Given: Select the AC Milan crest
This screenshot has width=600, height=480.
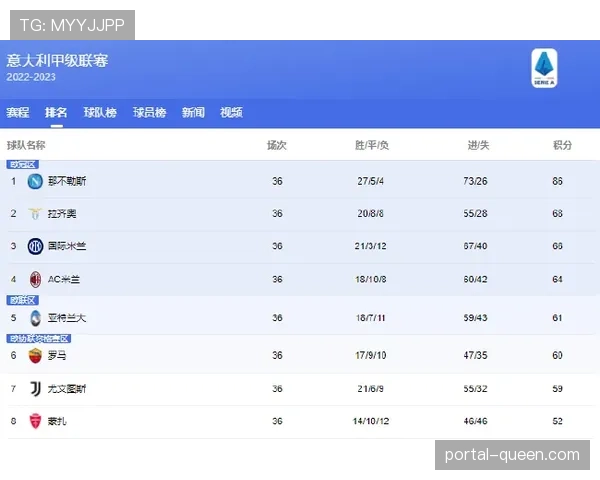Looking at the screenshot, I should click(x=35, y=279).
